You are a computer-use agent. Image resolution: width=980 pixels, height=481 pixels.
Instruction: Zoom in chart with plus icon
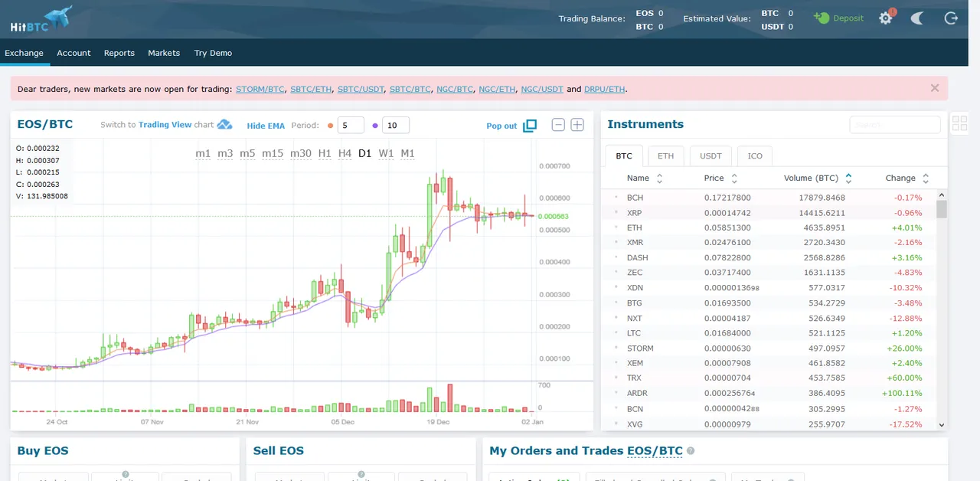[x=577, y=125]
